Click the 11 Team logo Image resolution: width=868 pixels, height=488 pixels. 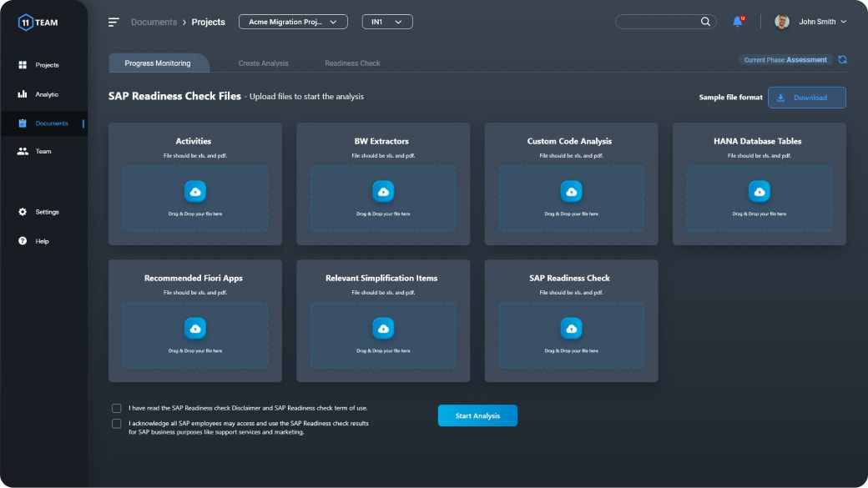tap(38, 23)
